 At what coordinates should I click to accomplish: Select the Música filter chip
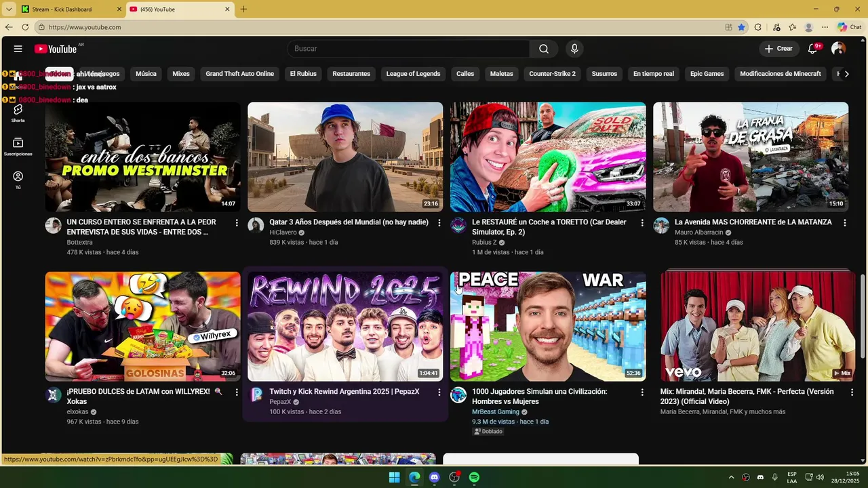pyautogui.click(x=146, y=74)
